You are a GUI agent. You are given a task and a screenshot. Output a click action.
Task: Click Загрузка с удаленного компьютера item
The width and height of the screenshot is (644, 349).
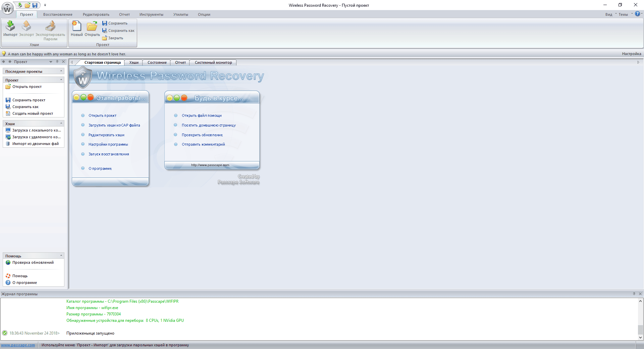34,137
